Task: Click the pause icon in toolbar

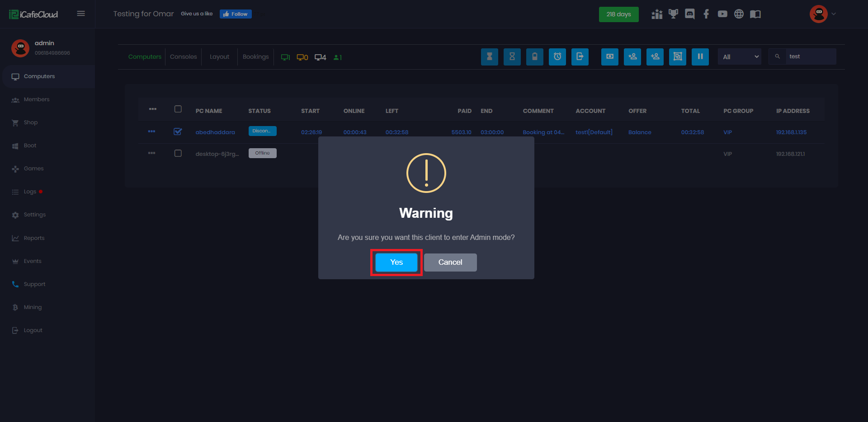Action: [x=700, y=57]
